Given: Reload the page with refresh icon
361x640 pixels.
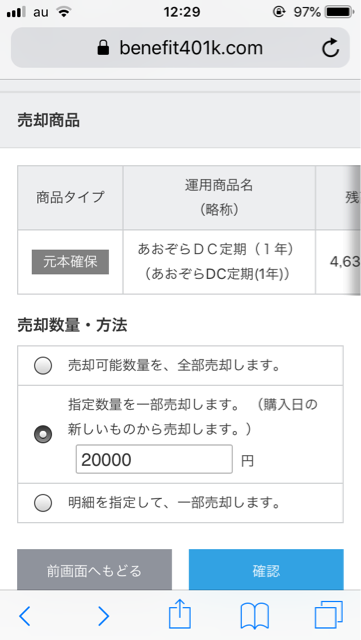Looking at the screenshot, I should coord(330,48).
